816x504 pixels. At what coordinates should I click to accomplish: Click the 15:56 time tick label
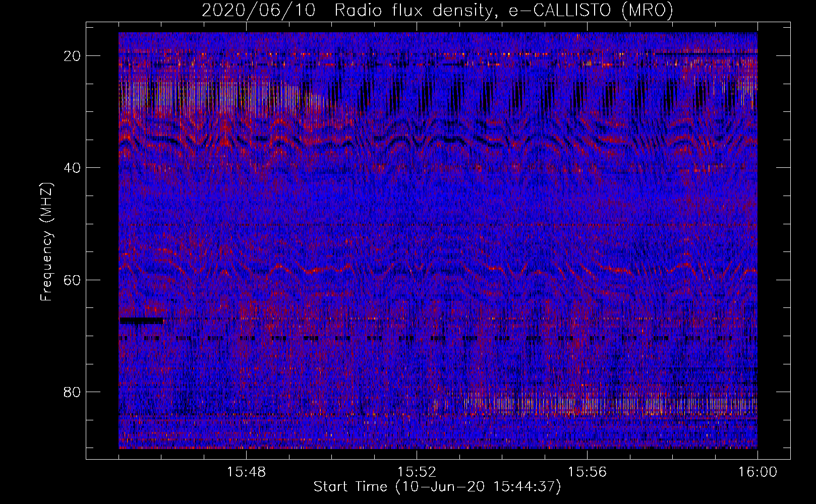click(587, 472)
